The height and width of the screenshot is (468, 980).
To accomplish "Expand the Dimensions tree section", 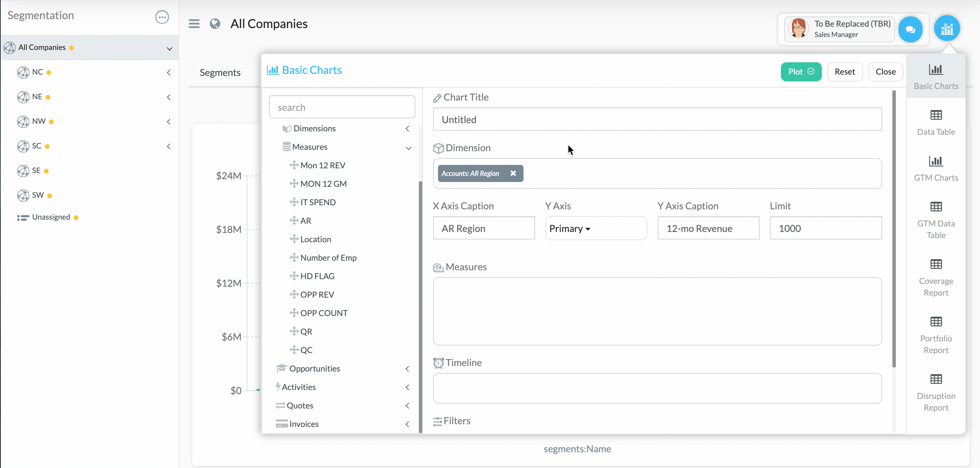I will coord(407,129).
